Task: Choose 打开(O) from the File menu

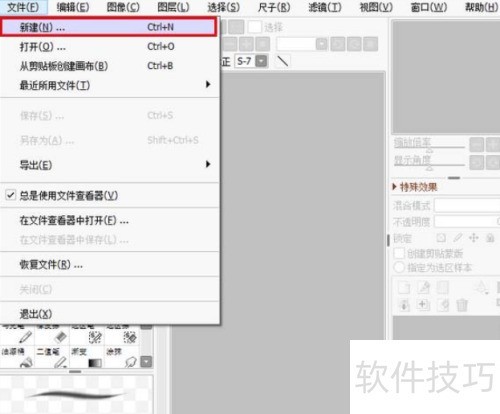Action: (x=109, y=47)
